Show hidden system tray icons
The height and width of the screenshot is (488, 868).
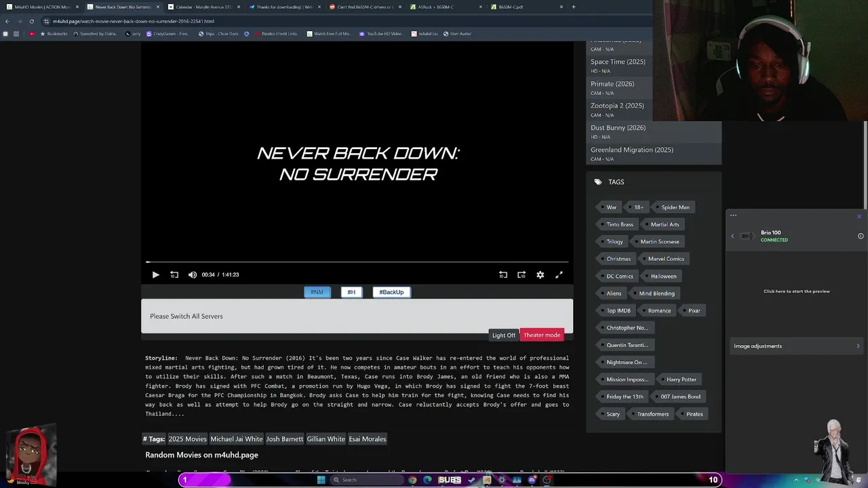(x=797, y=480)
